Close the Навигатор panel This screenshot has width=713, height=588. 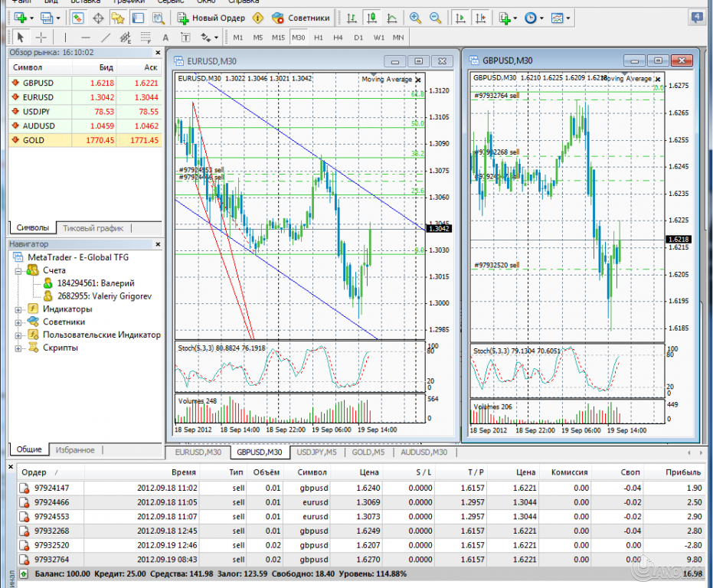click(158, 243)
